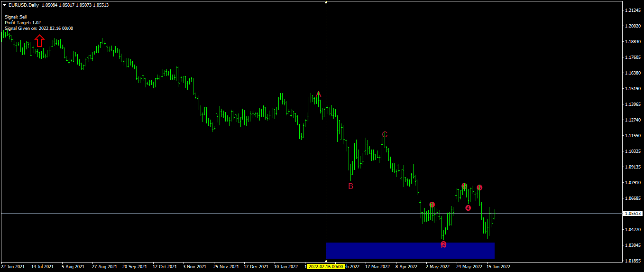
Task: Select the red circle marker numbered 1
Action: 432,205
